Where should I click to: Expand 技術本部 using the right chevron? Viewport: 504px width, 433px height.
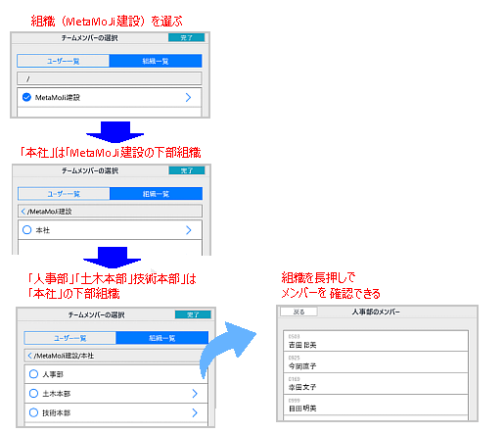point(195,412)
